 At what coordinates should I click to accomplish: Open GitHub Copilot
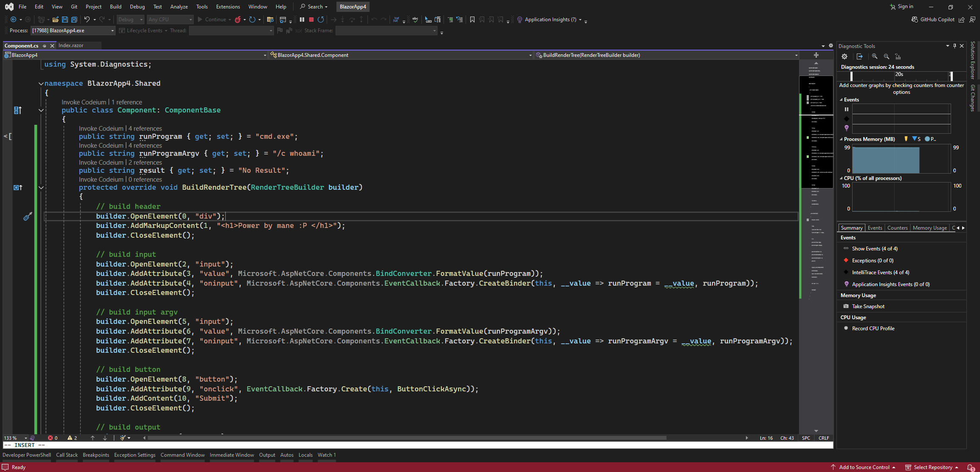pos(933,20)
